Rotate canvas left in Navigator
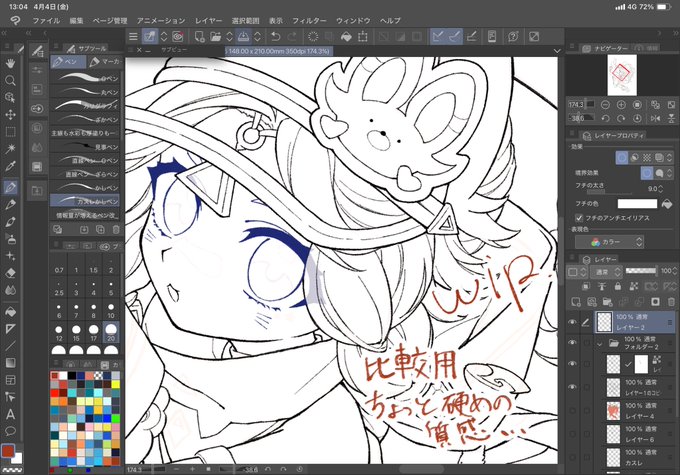 (605, 118)
